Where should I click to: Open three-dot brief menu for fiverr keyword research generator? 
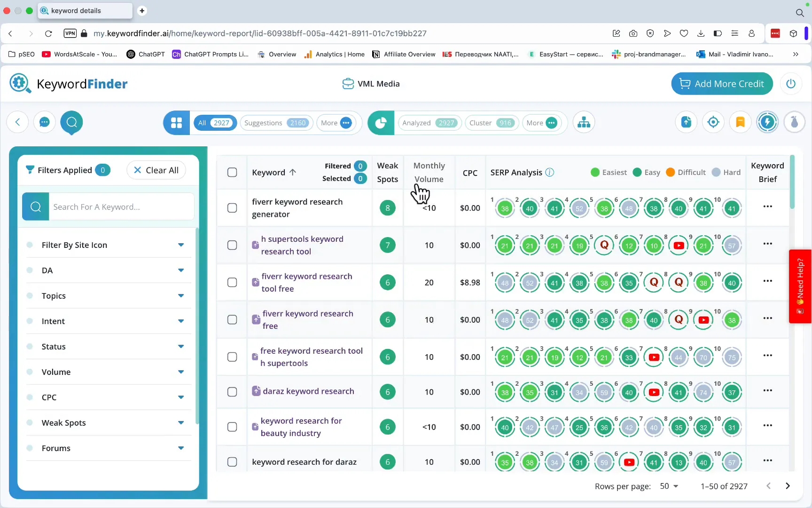pyautogui.click(x=768, y=206)
